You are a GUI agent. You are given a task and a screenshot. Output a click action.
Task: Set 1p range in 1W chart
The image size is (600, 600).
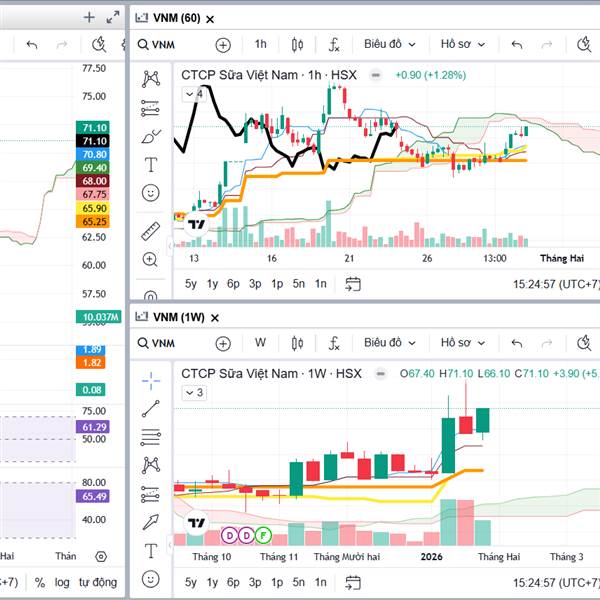277,582
